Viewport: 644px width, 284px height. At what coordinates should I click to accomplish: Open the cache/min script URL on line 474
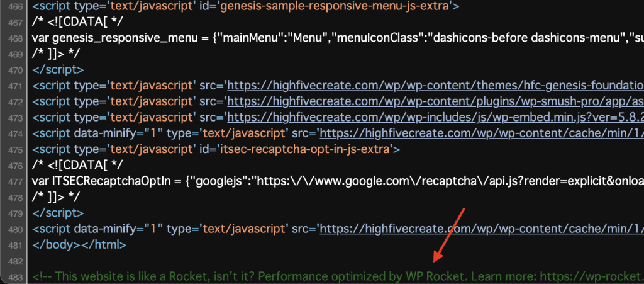coord(482,133)
